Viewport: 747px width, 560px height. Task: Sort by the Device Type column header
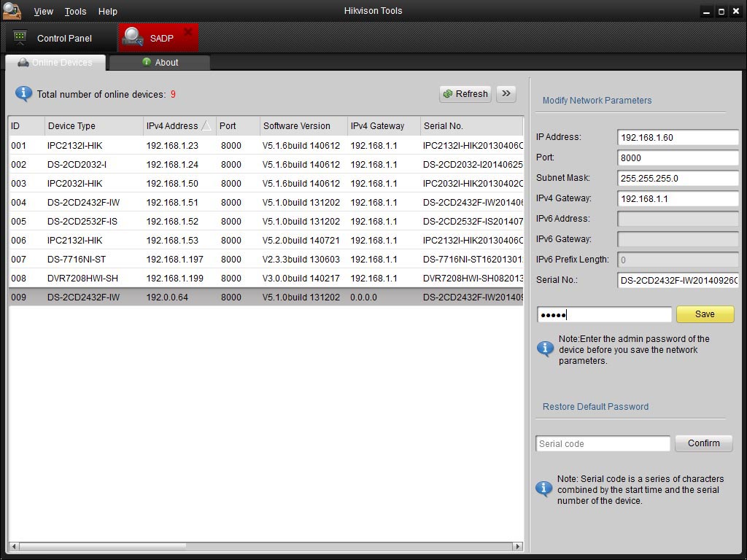94,125
